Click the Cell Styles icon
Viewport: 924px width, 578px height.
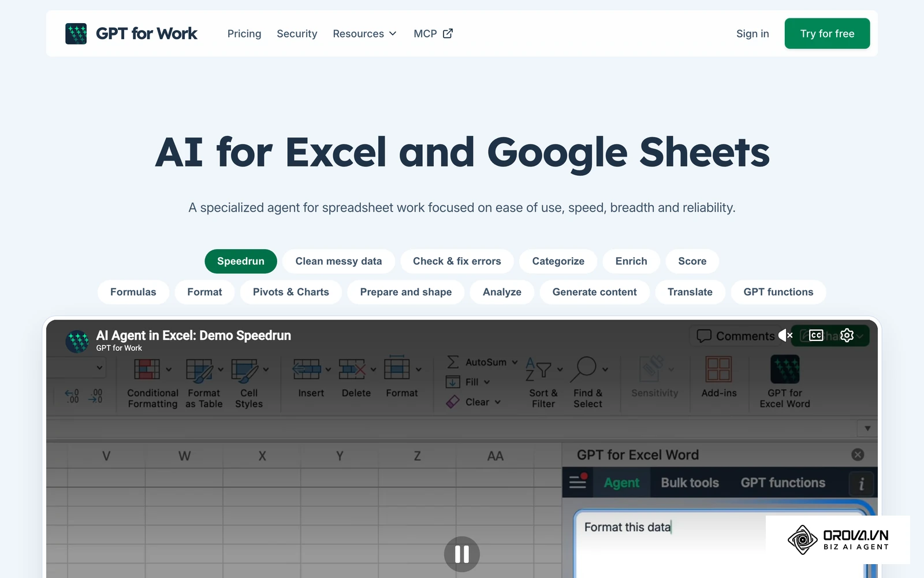pyautogui.click(x=245, y=370)
